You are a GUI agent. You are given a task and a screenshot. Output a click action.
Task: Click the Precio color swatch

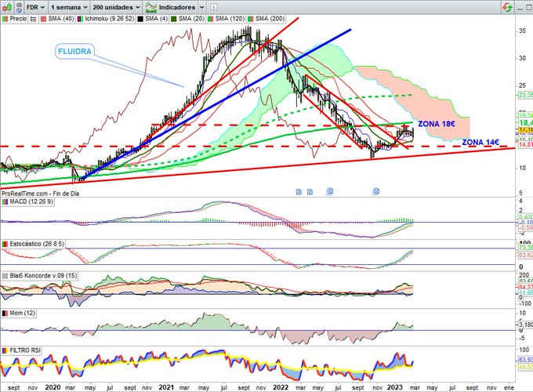pyautogui.click(x=5, y=19)
